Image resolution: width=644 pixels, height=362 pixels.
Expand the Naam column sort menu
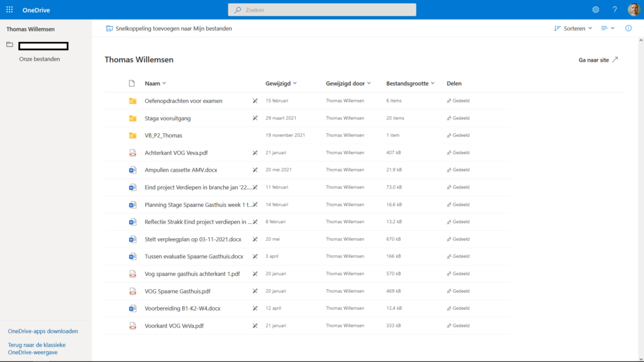(x=155, y=83)
